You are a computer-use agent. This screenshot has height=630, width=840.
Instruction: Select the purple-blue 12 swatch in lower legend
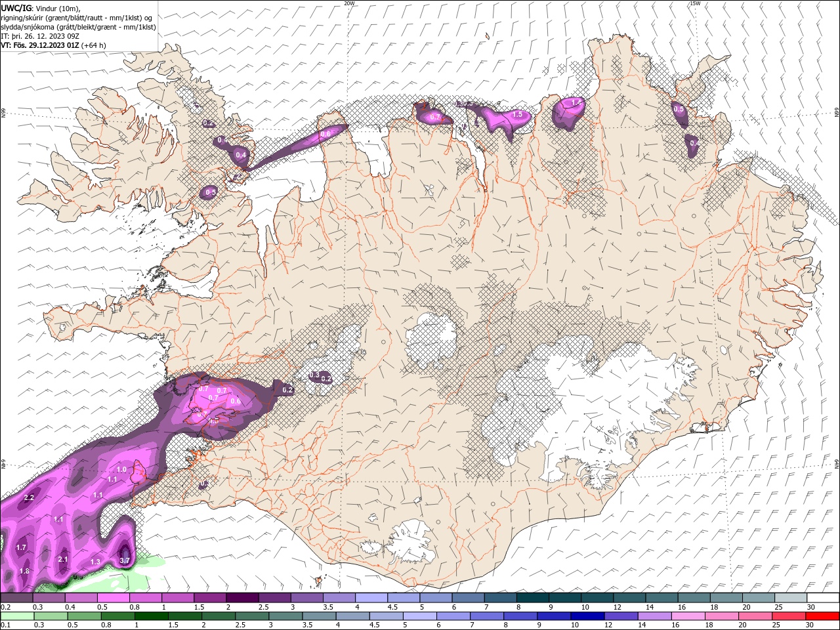[x=621, y=616]
